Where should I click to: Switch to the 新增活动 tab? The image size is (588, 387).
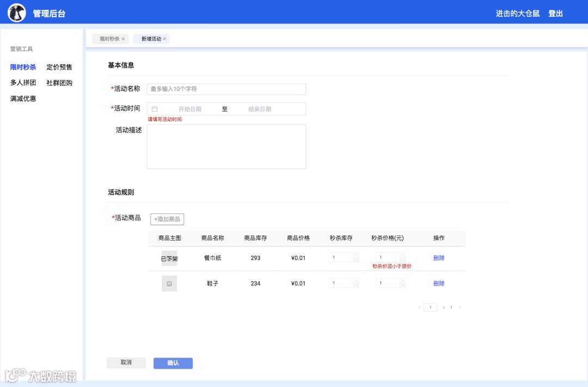click(x=151, y=39)
